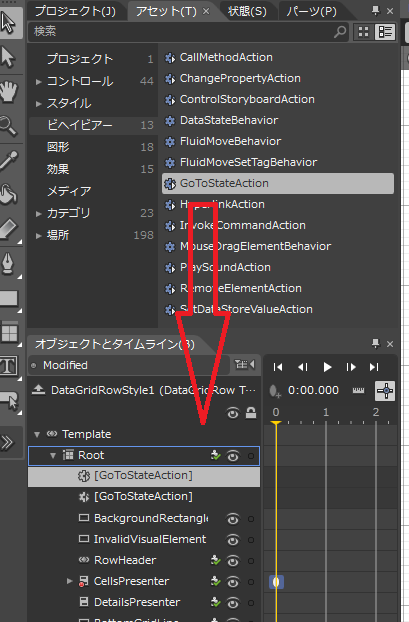Select the TextBlock text tool
Viewport: 409px width, 622px height.
coord(9,367)
